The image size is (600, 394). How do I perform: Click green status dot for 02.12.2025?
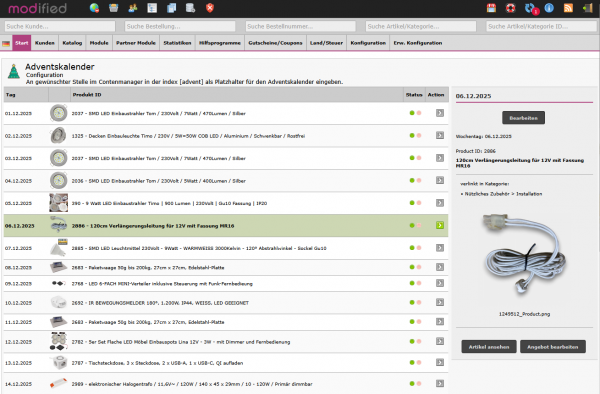pos(412,135)
